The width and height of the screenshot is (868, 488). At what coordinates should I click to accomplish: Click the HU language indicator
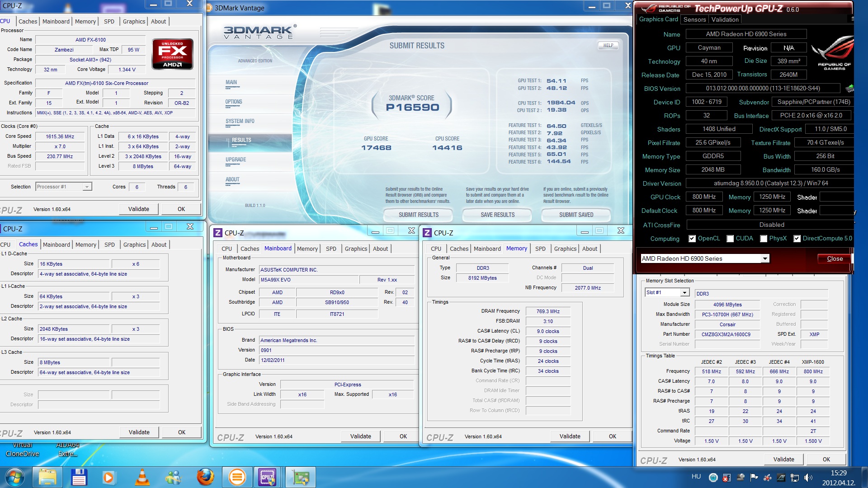696,477
